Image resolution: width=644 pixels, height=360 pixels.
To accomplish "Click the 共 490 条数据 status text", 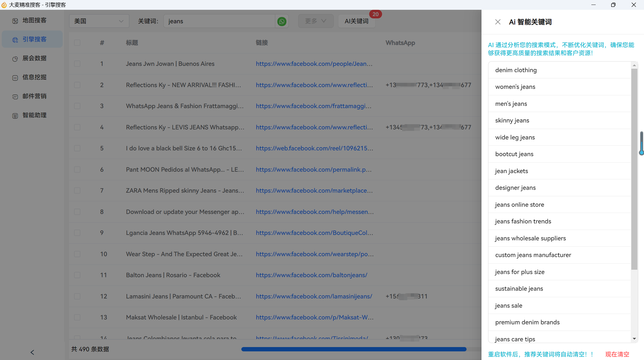I will (90, 349).
